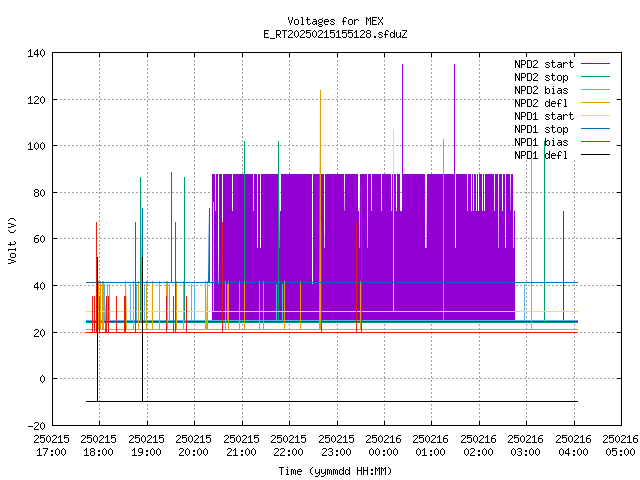Click the 'Time (yymmdd HH:MM)' x-axis label
640x480 pixels.
point(335,471)
